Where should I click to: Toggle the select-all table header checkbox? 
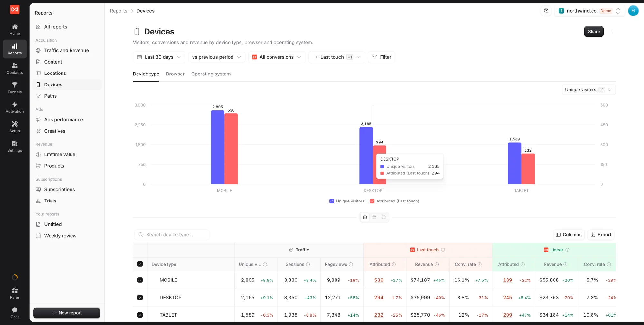tap(140, 264)
